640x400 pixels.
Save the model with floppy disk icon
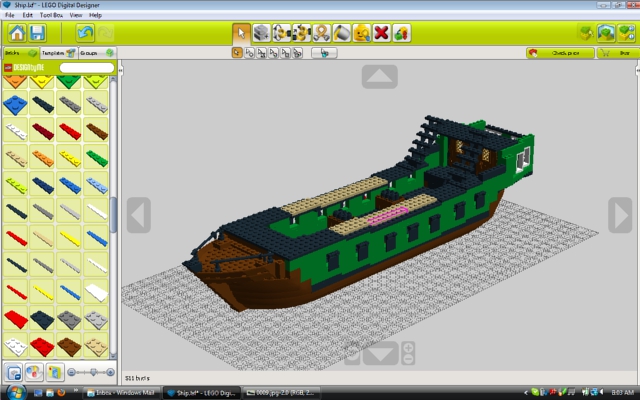coord(38,33)
